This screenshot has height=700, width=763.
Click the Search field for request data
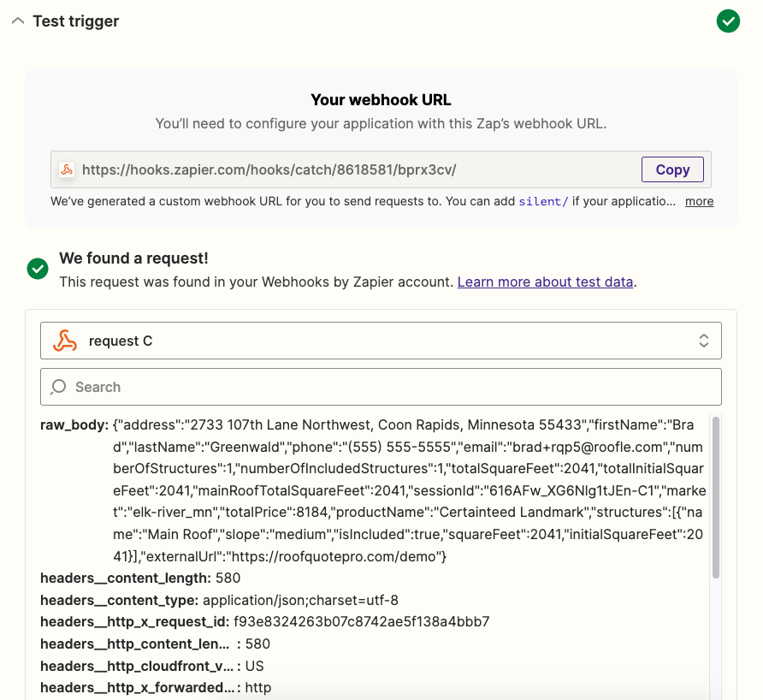point(381,387)
